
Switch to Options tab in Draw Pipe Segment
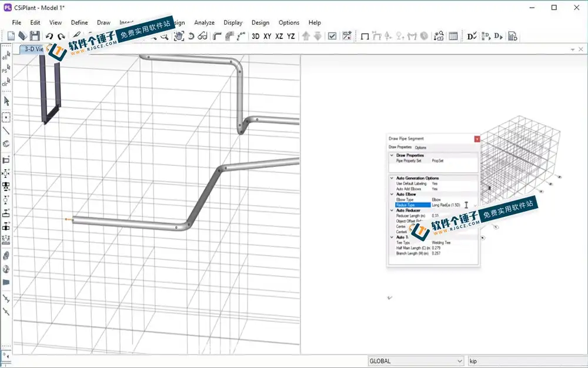(x=420, y=148)
